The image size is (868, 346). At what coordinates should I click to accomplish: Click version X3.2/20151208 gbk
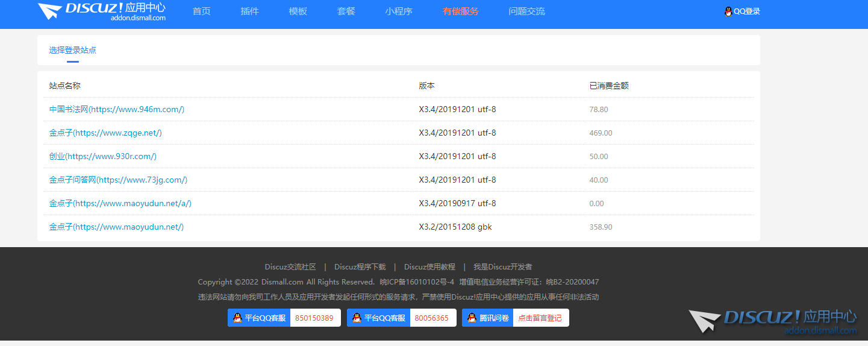coord(455,227)
